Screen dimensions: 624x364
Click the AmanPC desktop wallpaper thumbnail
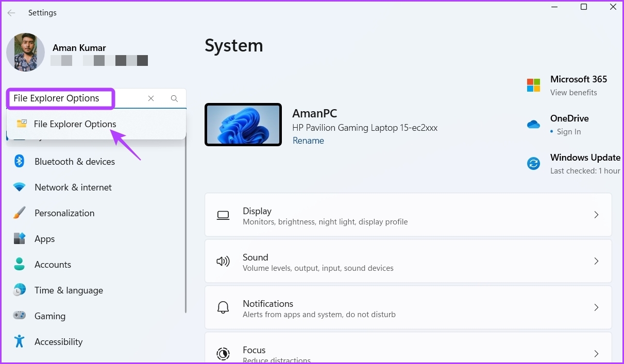point(243,125)
